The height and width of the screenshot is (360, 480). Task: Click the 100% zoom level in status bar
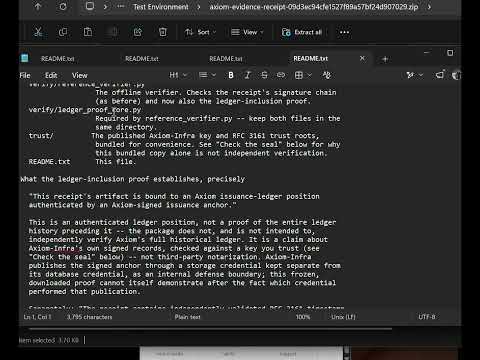pyautogui.click(x=303, y=317)
